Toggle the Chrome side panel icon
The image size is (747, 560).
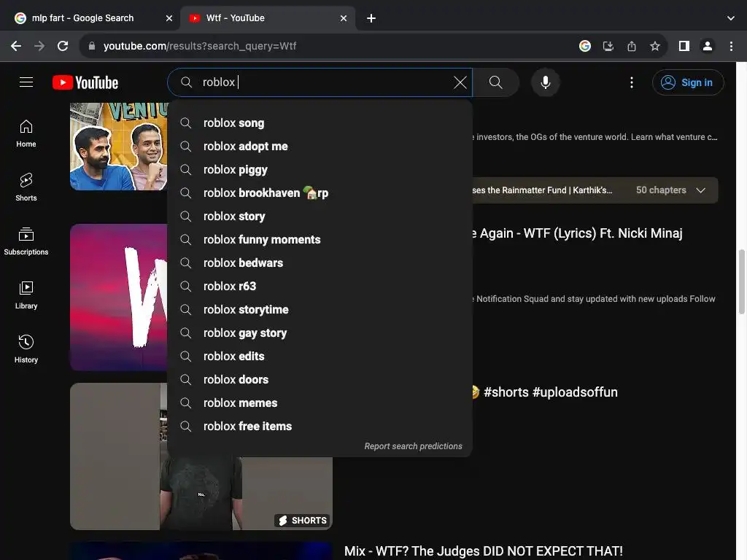click(684, 46)
